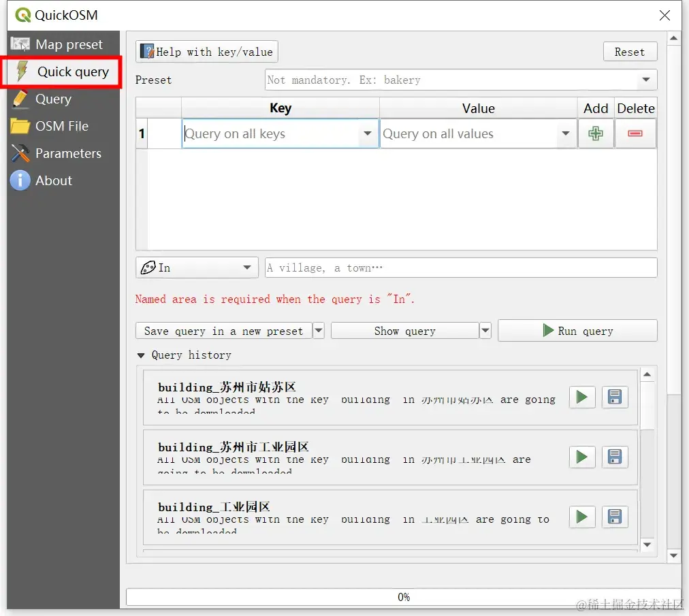Click the Show query button
Image resolution: width=689 pixels, height=616 pixels.
[404, 331]
